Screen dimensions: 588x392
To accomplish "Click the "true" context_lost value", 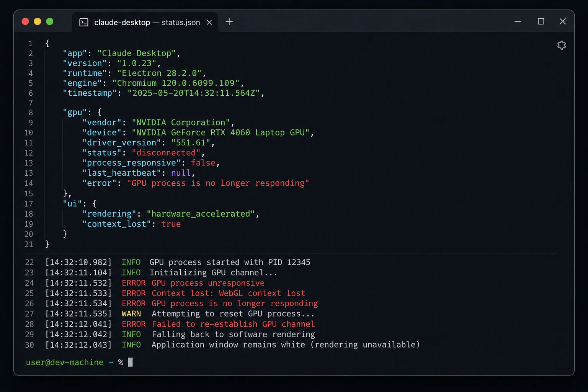I will [171, 224].
